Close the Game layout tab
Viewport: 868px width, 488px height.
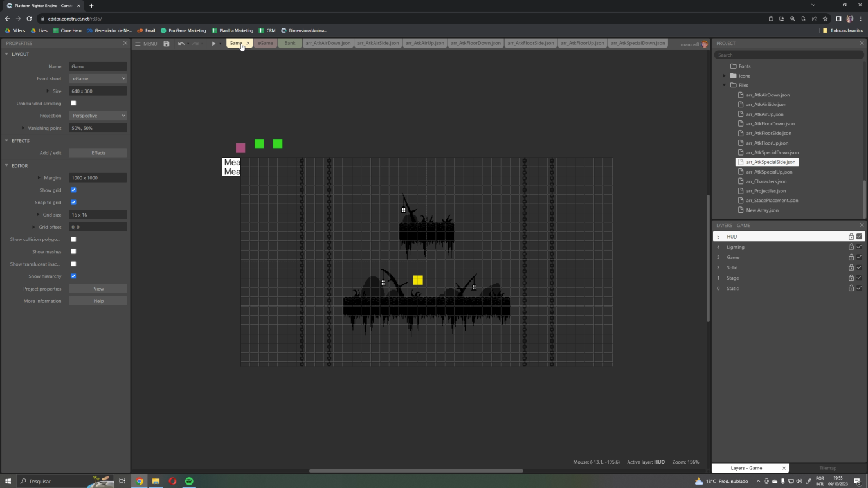click(248, 43)
